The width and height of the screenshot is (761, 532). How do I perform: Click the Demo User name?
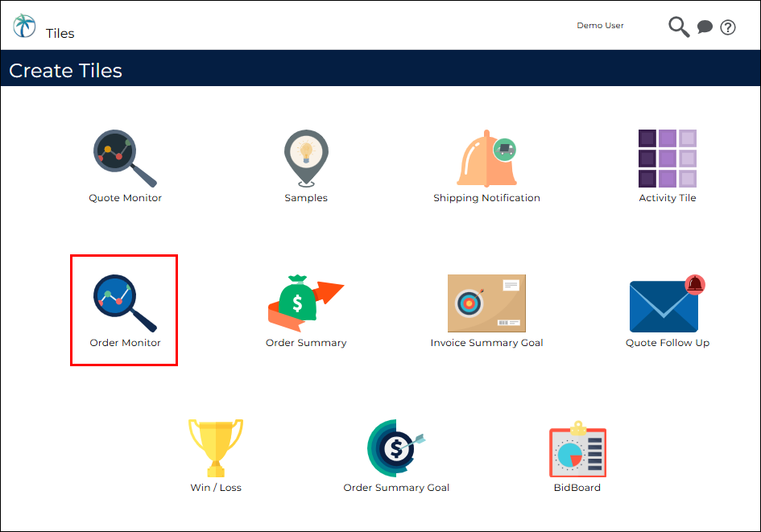pos(600,25)
